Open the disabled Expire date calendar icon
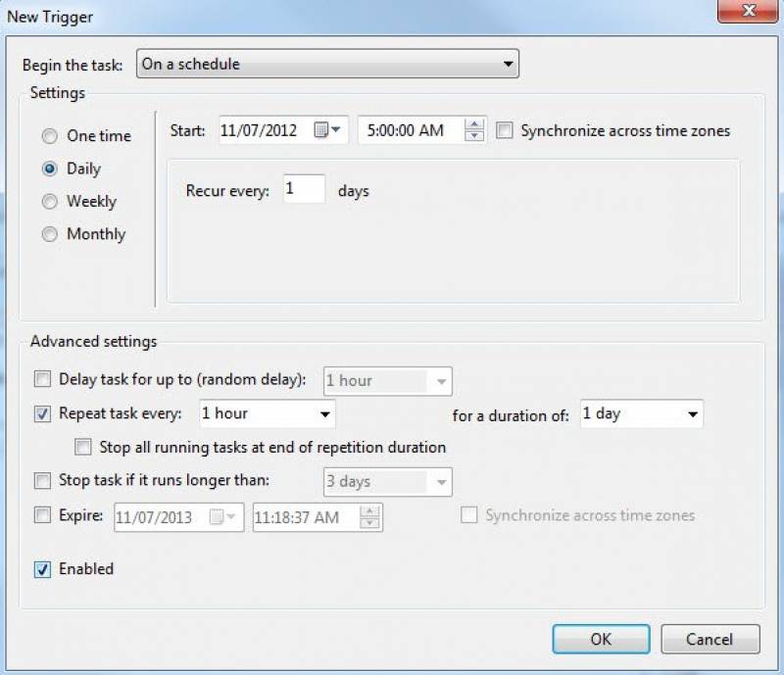 pyautogui.click(x=222, y=517)
